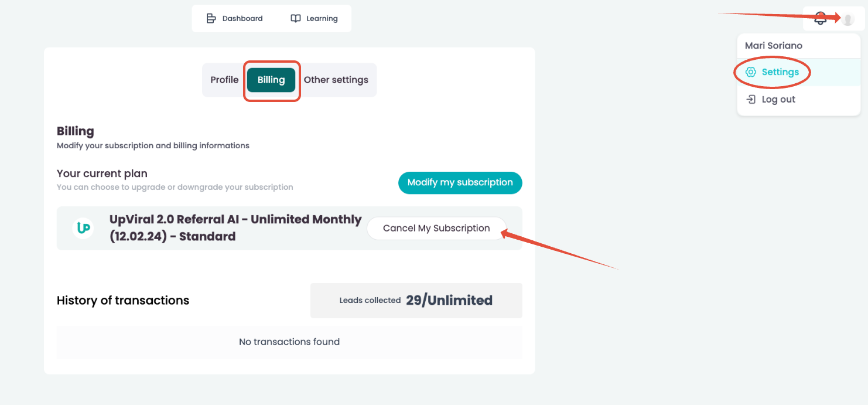
Task: Select the Billing tab
Action: [271, 80]
